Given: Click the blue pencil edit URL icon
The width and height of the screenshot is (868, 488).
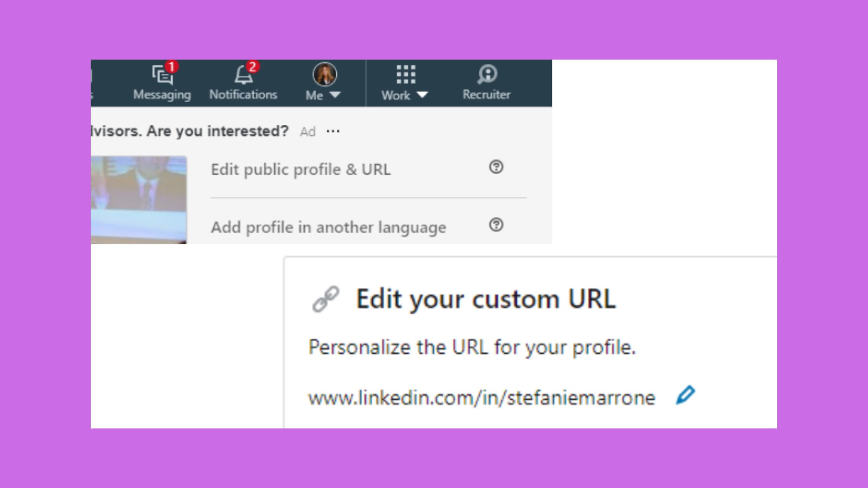Looking at the screenshot, I should click(x=685, y=395).
